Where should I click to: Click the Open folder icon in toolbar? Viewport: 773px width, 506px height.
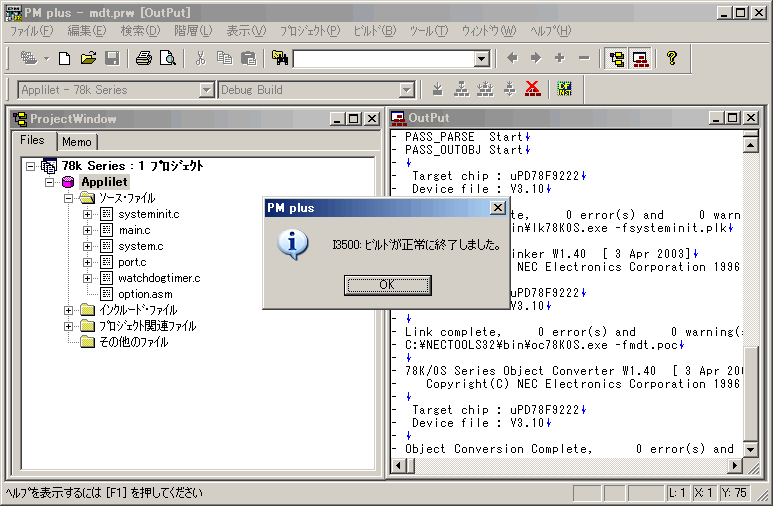click(89, 58)
